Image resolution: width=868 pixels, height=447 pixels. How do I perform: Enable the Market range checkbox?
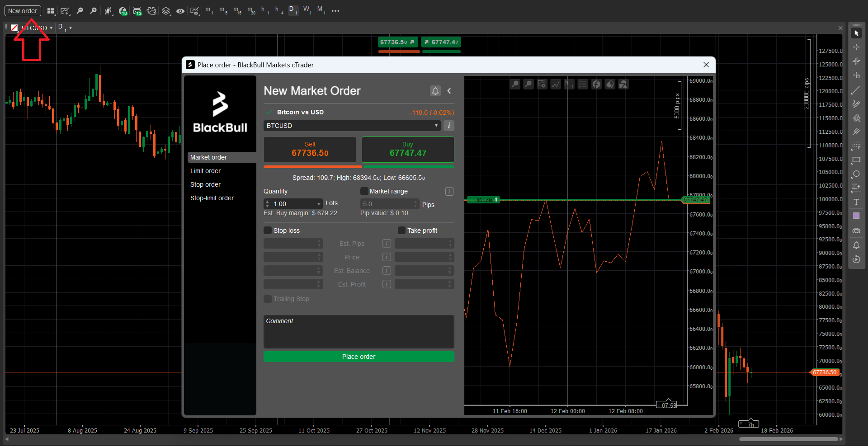pos(364,191)
